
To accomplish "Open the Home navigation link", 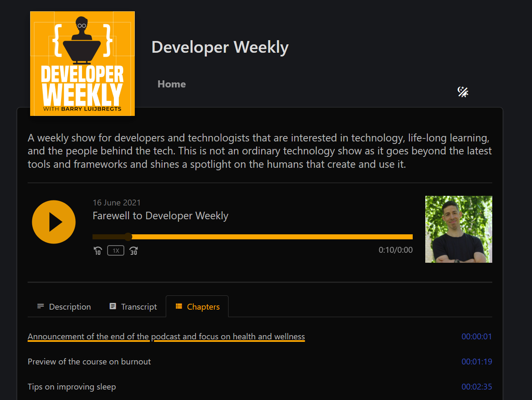I will pyautogui.click(x=172, y=84).
